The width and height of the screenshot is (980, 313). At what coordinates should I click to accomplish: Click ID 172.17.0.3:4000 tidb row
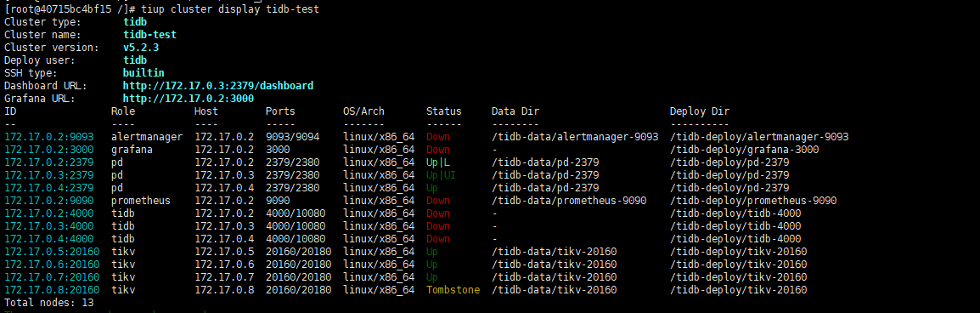(48, 226)
